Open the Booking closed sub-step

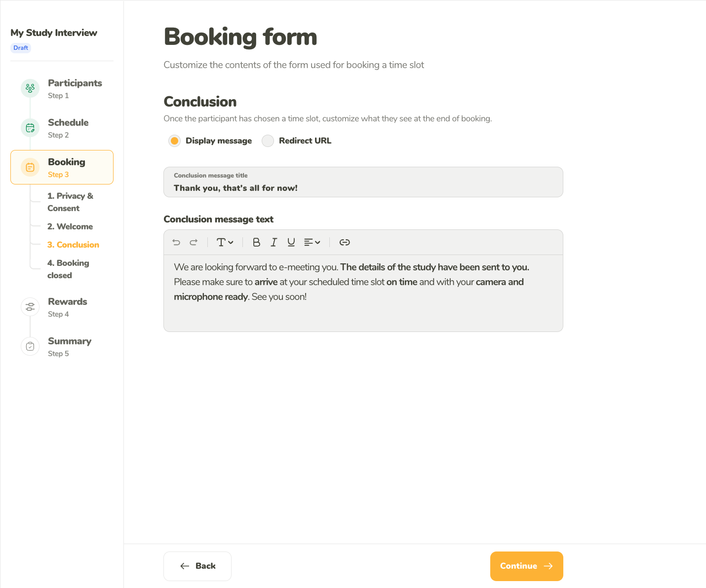coord(68,269)
